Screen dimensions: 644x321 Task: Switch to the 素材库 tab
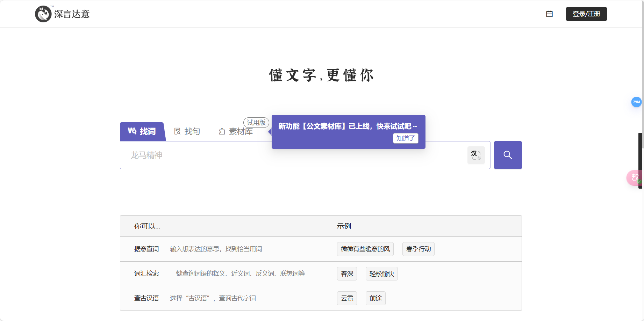tap(241, 131)
